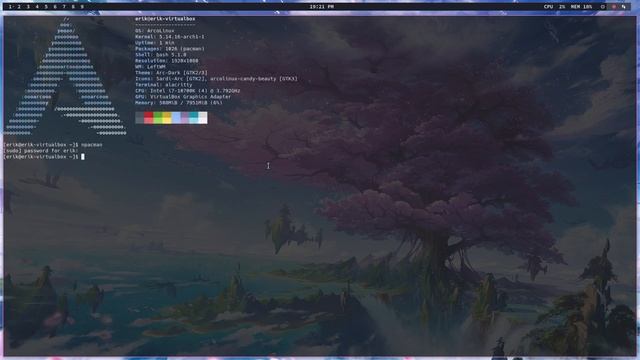Click the terminal cursor at the last prompt

(x=83, y=157)
